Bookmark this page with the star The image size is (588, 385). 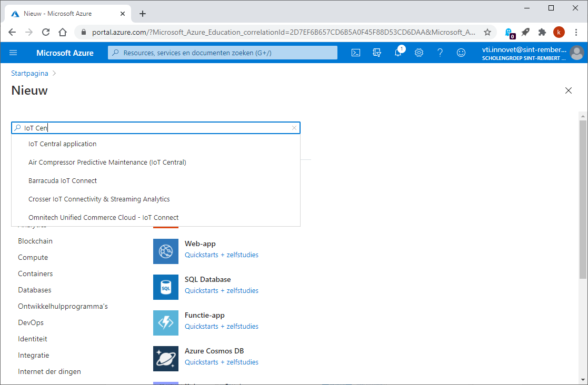(x=487, y=32)
